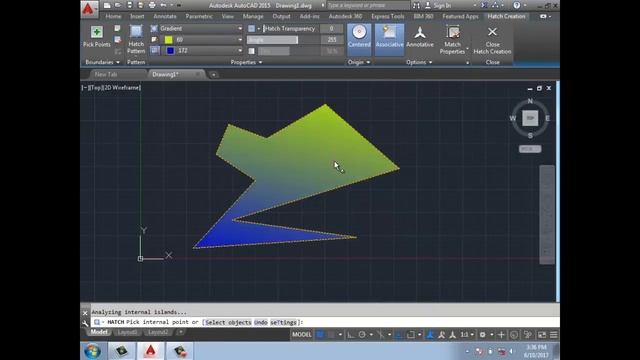
Task: Expand the Properties panel
Action: pyautogui.click(x=246, y=62)
